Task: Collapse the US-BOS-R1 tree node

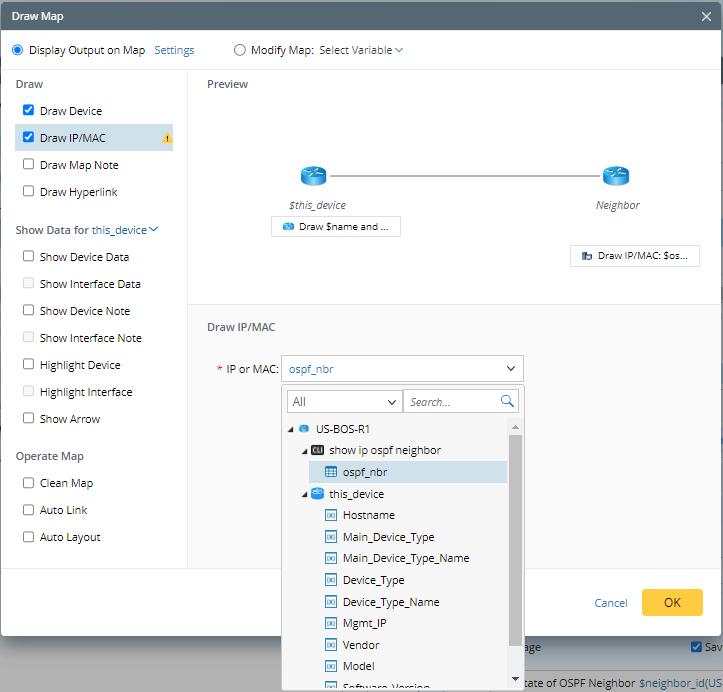Action: coord(291,429)
